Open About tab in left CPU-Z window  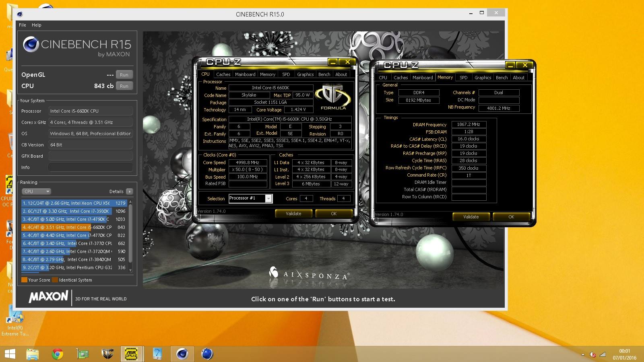(x=341, y=74)
